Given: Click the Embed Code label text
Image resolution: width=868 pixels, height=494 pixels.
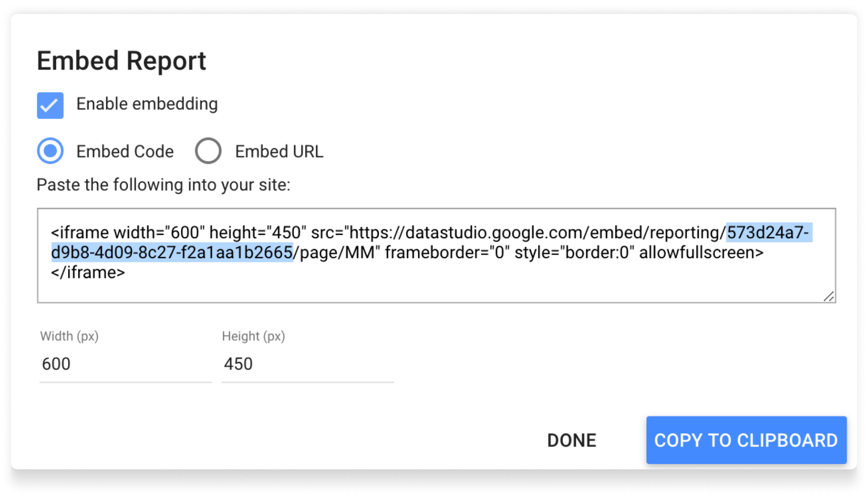Looking at the screenshot, I should pyautogui.click(x=125, y=151).
